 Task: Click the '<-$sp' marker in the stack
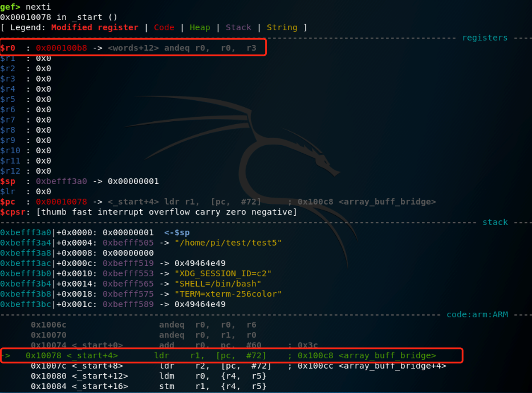177,233
